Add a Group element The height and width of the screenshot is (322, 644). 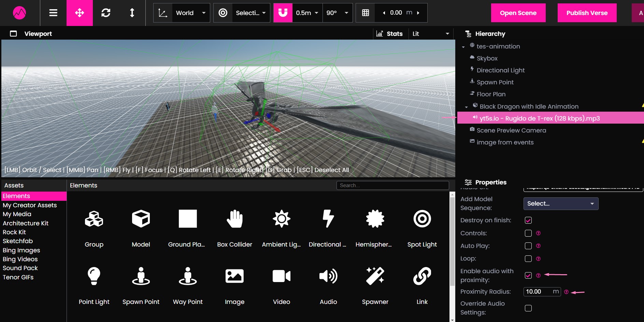pos(94,229)
